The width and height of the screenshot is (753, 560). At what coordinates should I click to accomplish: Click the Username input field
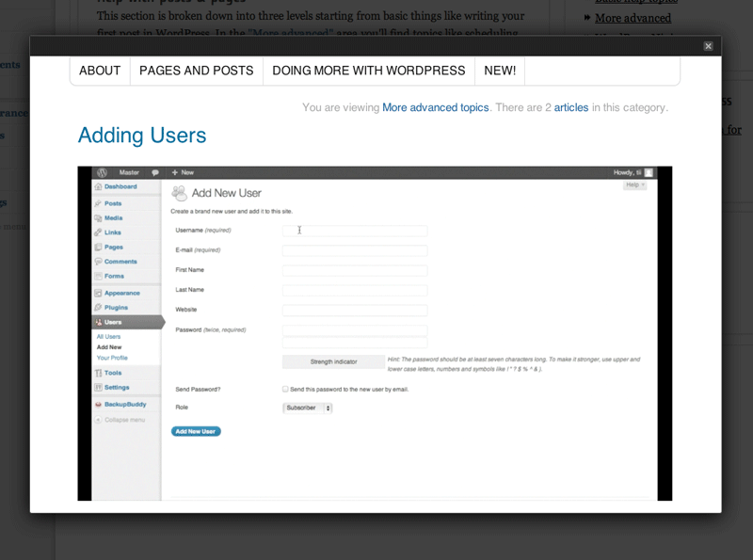coord(355,231)
